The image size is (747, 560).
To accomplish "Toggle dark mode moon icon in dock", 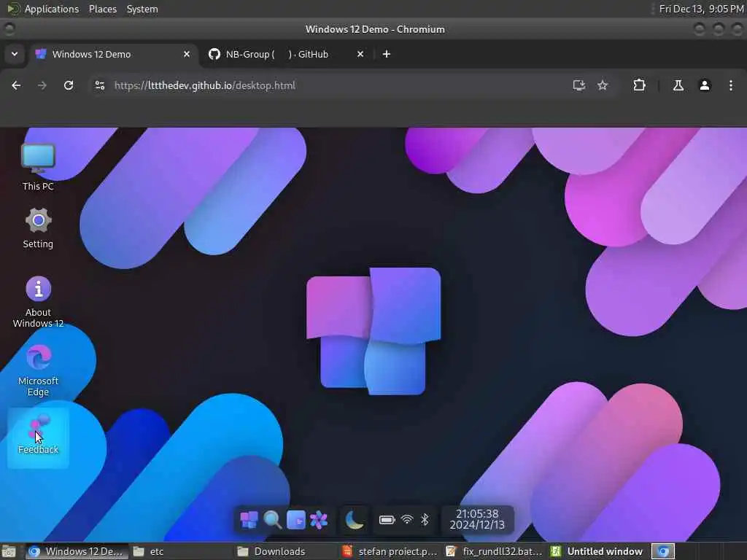I will (354, 519).
